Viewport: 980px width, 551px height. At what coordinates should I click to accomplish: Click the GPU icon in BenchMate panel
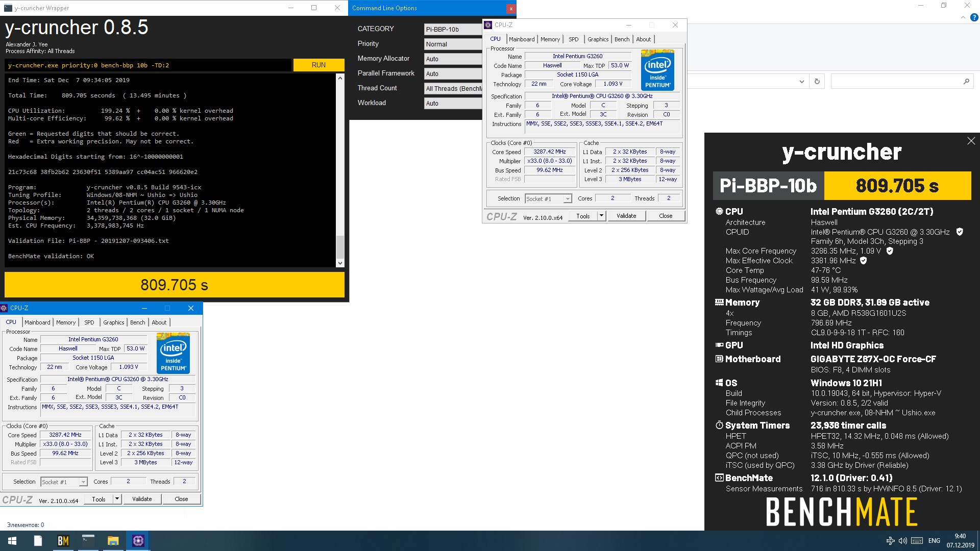coord(719,345)
